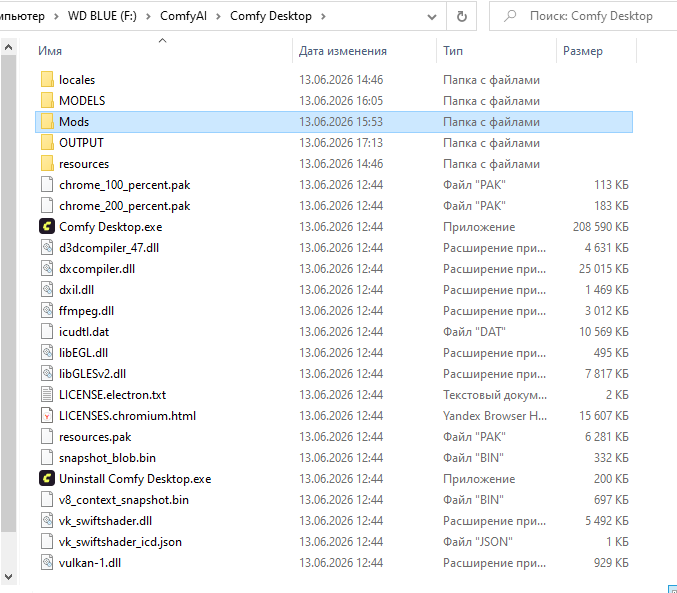Click size value 15 607 КБ
Viewport: 677px width, 593px height.
(604, 415)
